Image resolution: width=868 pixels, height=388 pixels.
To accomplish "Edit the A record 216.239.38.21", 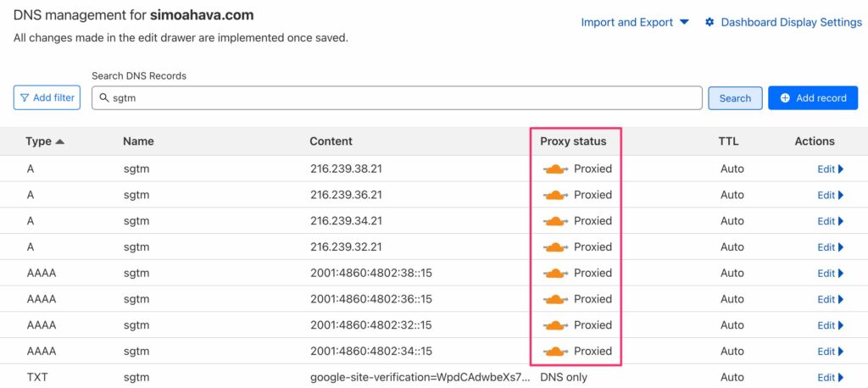I will click(x=831, y=169).
